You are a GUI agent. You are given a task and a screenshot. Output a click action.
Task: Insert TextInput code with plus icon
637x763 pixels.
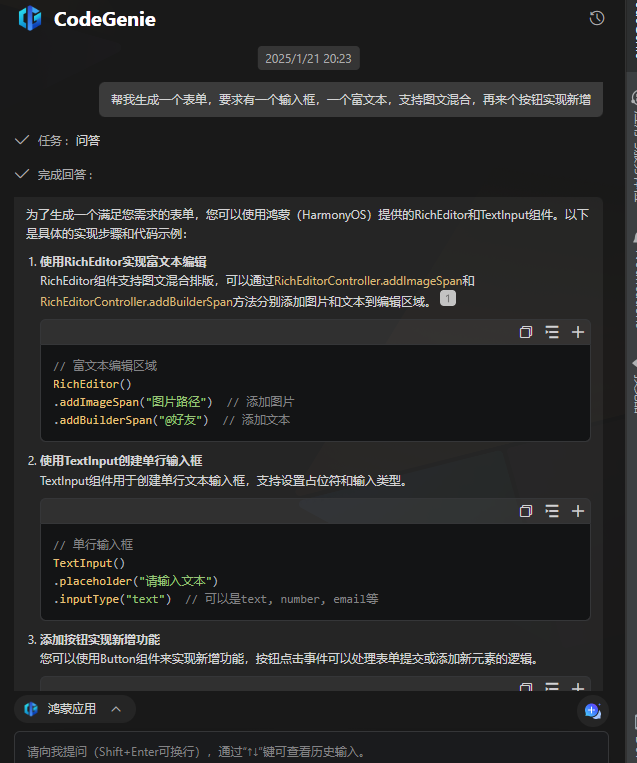(x=578, y=511)
